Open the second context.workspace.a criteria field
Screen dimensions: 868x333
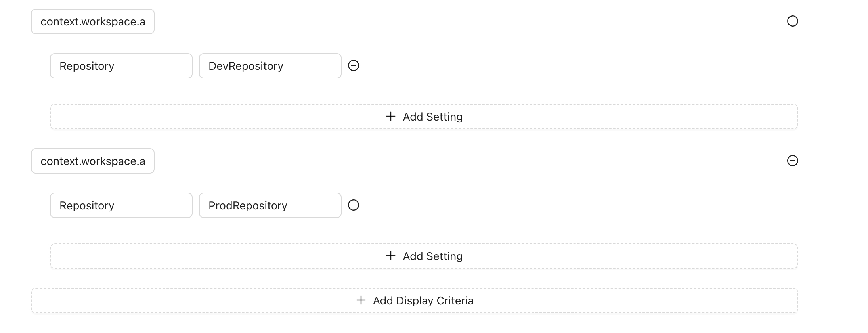click(x=93, y=161)
